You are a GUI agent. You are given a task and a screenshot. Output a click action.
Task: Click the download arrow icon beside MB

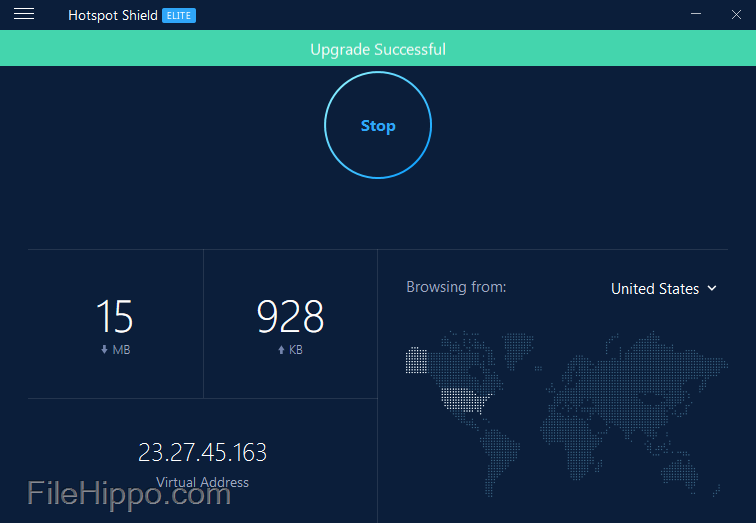(x=104, y=349)
